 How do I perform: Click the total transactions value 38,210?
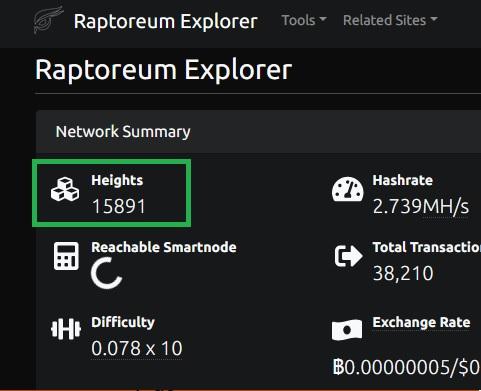pos(403,273)
